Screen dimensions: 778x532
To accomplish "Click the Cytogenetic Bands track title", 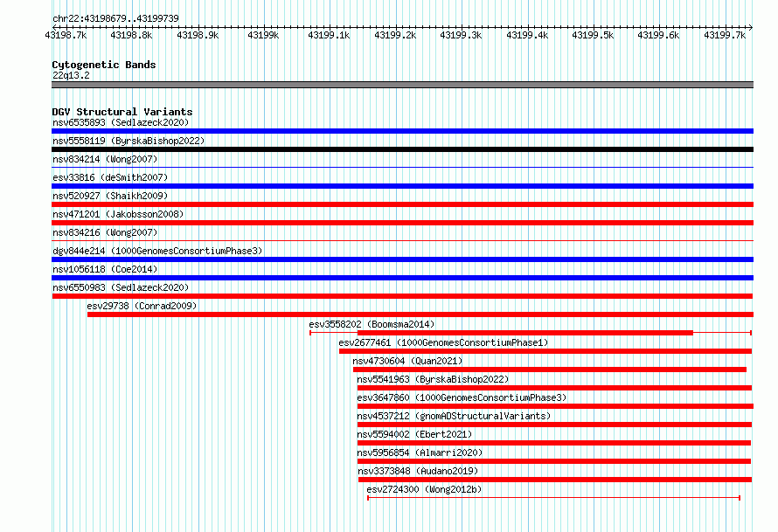I will coord(104,65).
